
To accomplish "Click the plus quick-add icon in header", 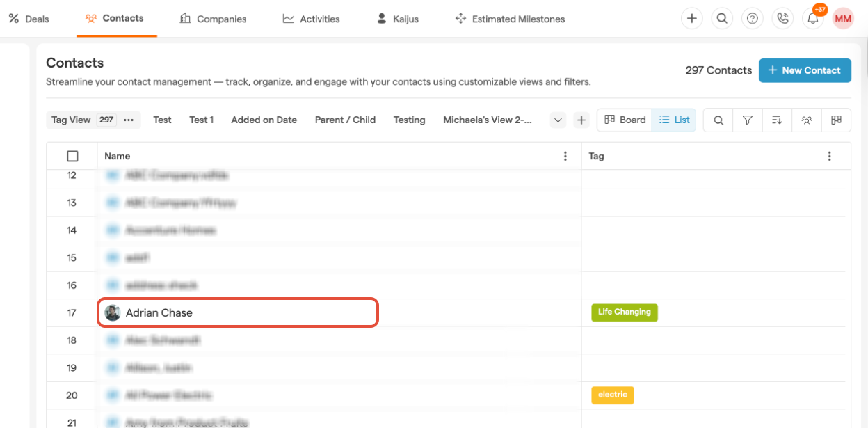I will [691, 19].
